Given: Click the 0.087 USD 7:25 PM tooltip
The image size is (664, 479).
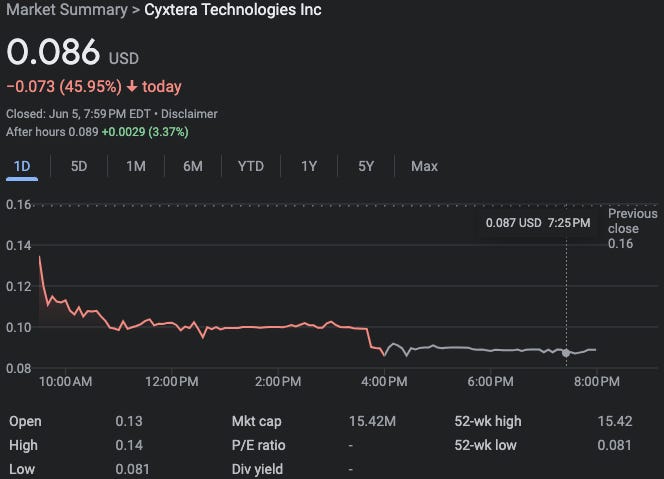Looking at the screenshot, I should pos(538,223).
